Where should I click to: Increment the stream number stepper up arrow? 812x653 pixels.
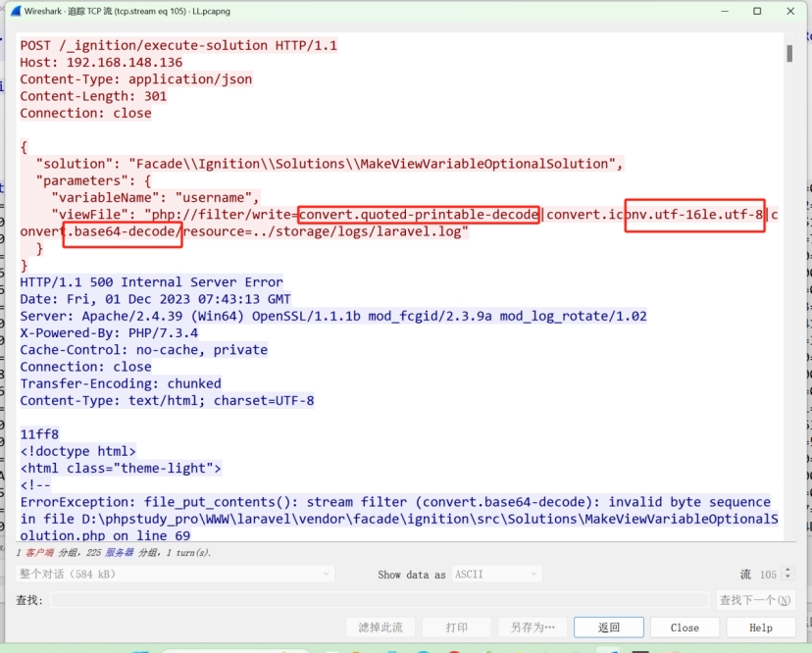[787, 570]
